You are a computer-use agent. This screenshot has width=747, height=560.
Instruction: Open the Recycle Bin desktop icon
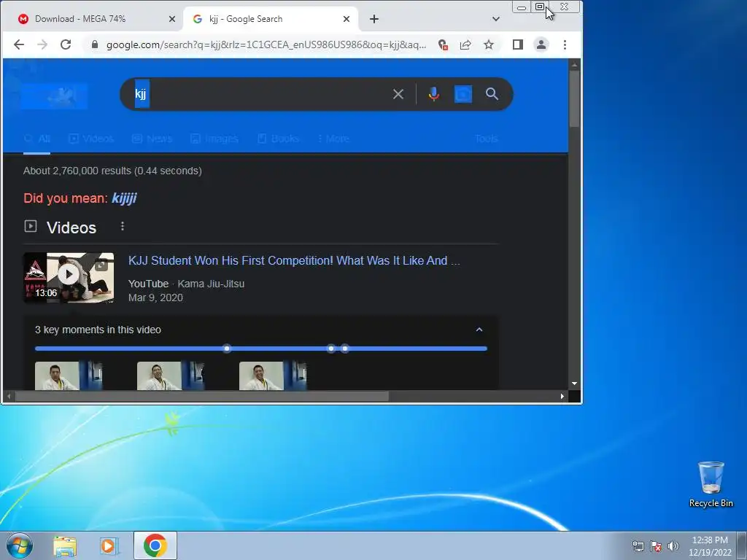pos(711,484)
